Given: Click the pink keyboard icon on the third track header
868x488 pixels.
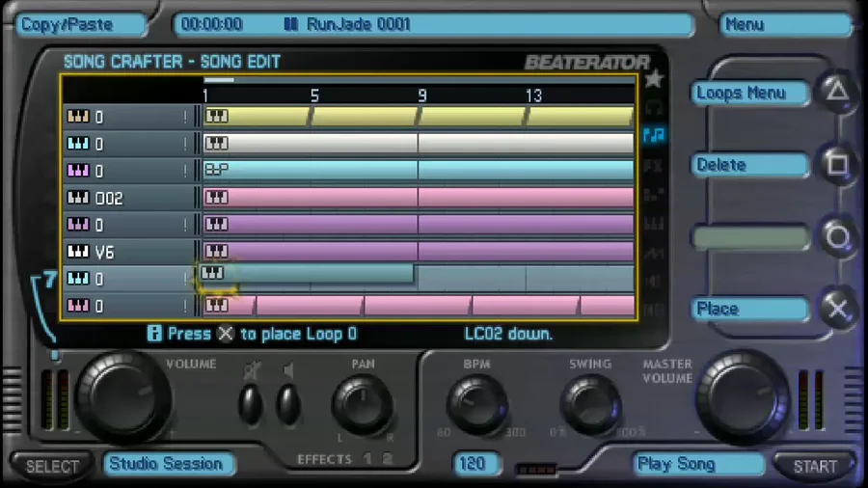Looking at the screenshot, I should click(x=78, y=171).
